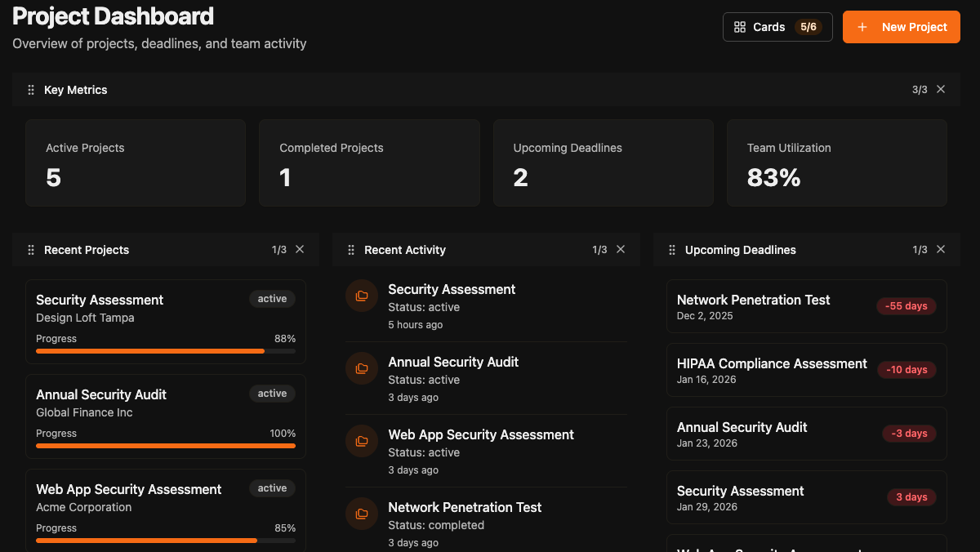The image size is (980, 552).
Task: Select the Active Projects metric card
Action: tap(135, 162)
